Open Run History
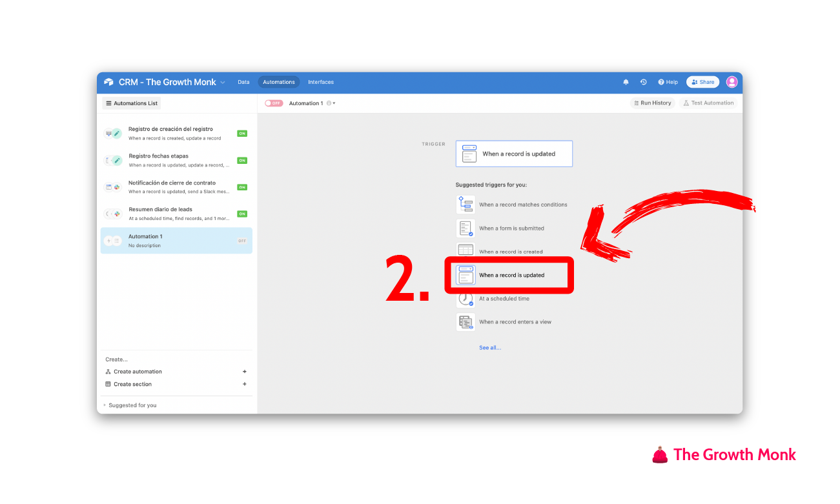The width and height of the screenshot is (840, 504). [x=652, y=103]
